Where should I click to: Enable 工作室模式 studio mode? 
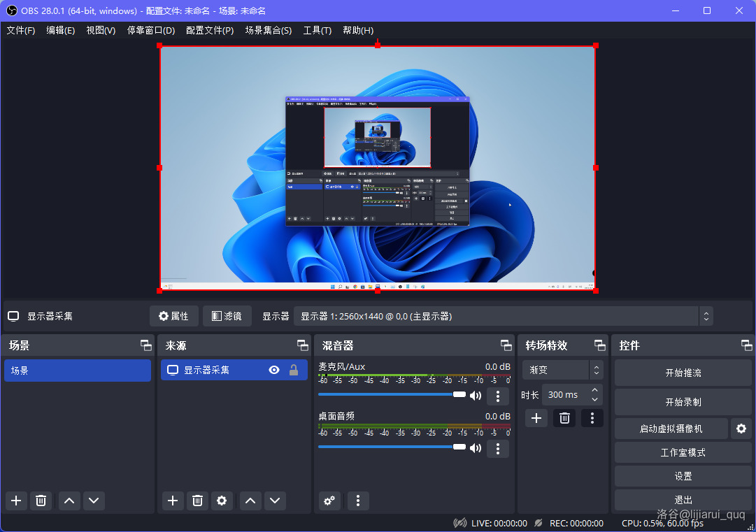(x=683, y=452)
